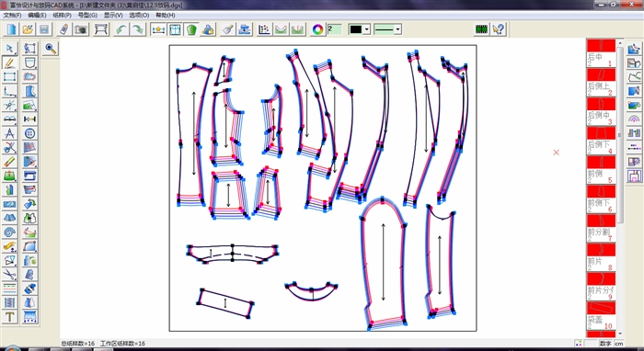
Task: Choose the text 'T' tool
Action: coord(9,317)
